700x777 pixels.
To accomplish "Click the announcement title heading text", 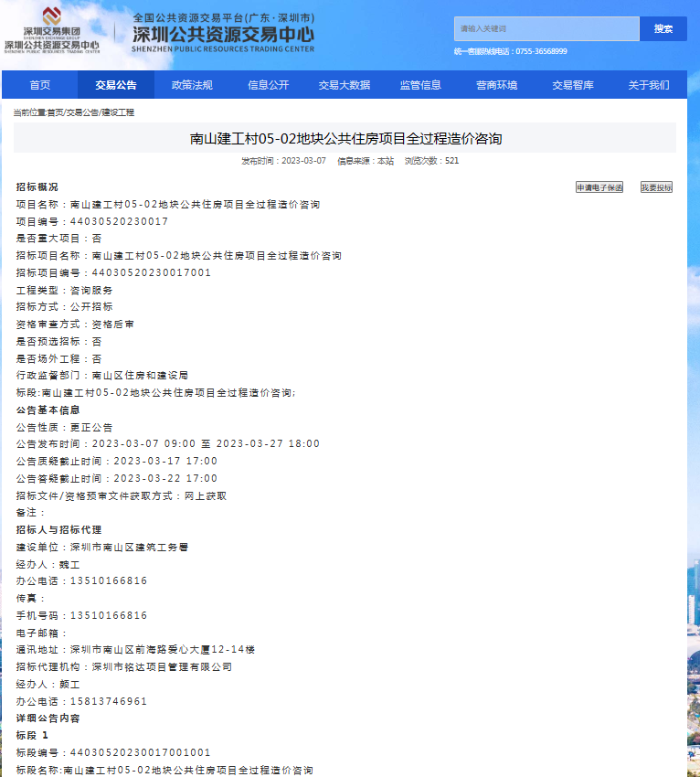I will tap(345, 139).
